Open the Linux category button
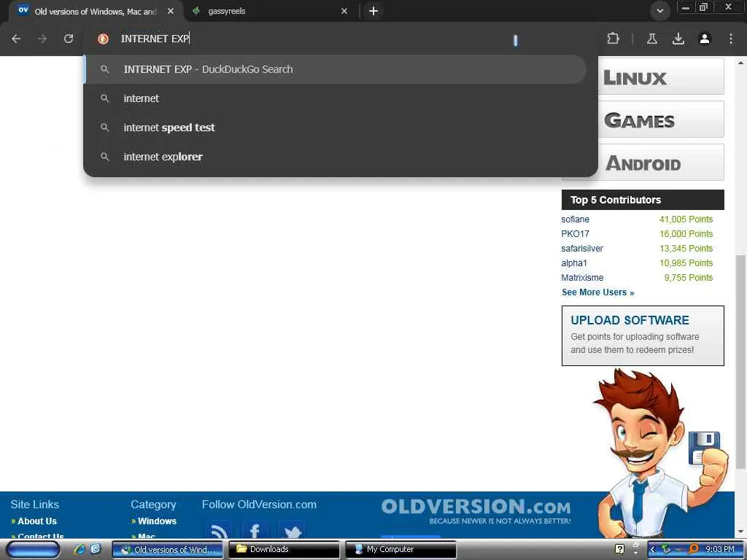Viewport: 747px width, 560px height. point(661,77)
